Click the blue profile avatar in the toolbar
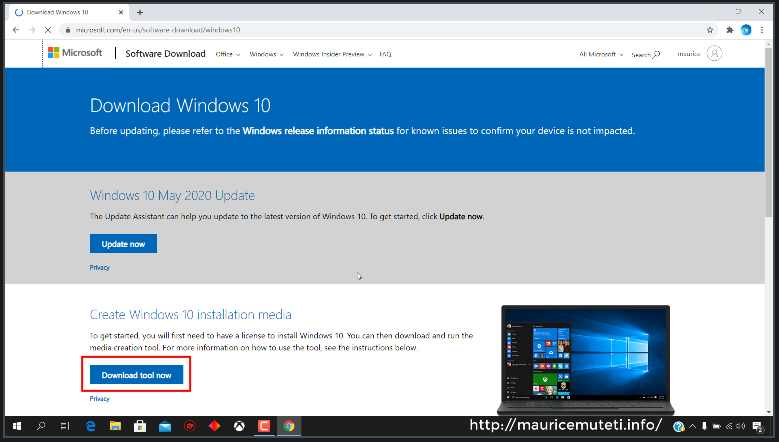Viewport: 779px width, 442px height. pyautogui.click(x=746, y=30)
